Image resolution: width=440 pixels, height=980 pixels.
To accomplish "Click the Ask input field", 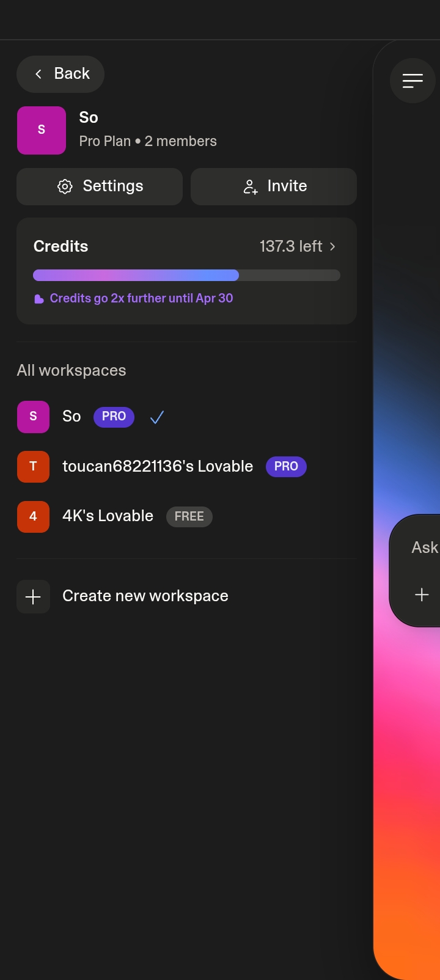I will [x=424, y=547].
